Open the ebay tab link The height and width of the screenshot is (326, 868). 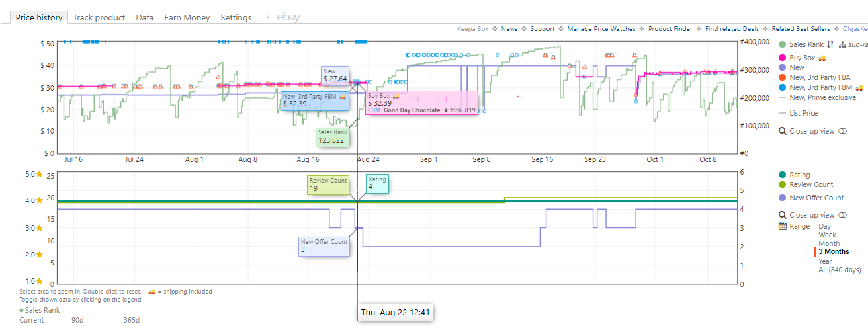[x=288, y=17]
